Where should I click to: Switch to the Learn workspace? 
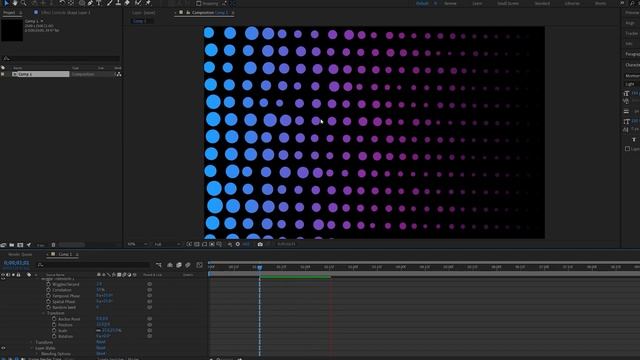click(477, 3)
